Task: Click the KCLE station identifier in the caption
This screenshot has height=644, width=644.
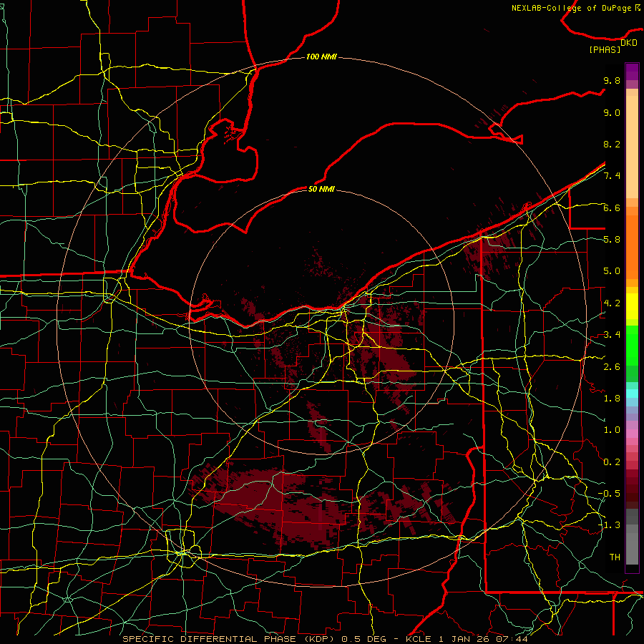Action: coord(419,639)
